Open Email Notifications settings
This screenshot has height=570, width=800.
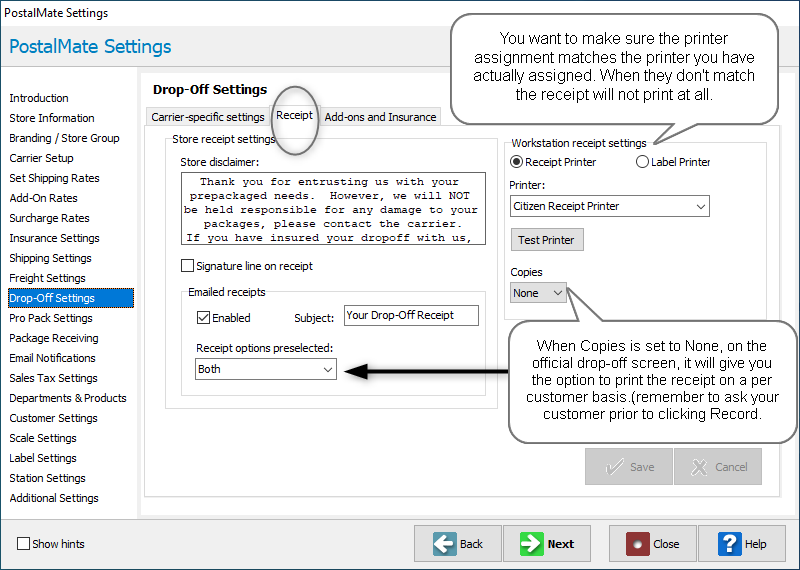pyautogui.click(x=52, y=358)
